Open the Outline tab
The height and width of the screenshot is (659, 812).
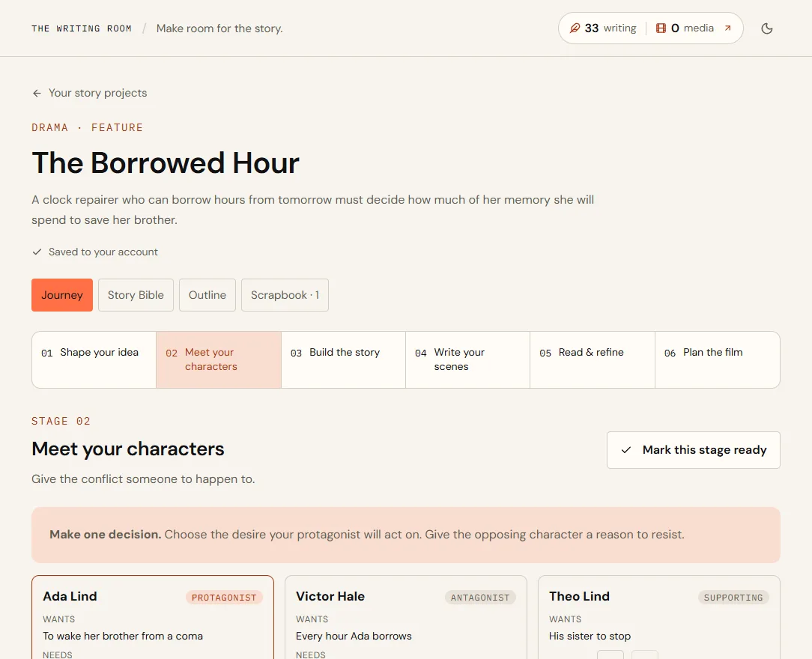point(207,295)
